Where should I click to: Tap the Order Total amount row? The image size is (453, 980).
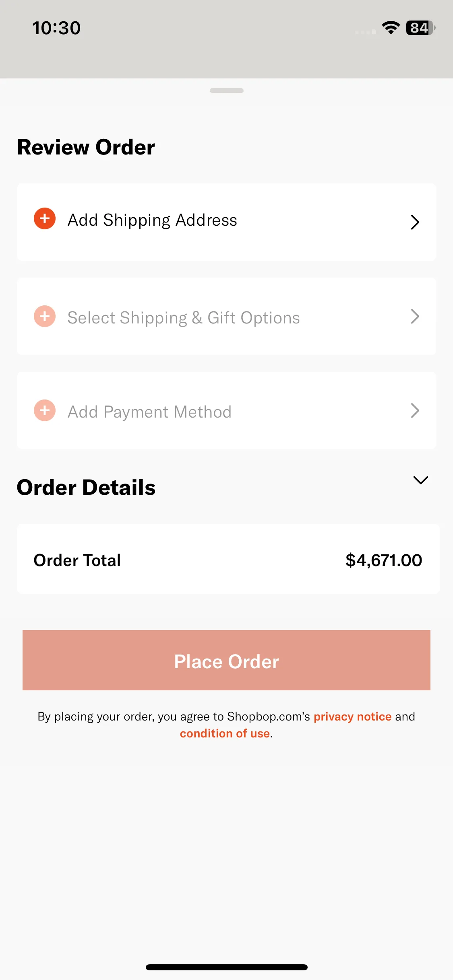tap(228, 559)
